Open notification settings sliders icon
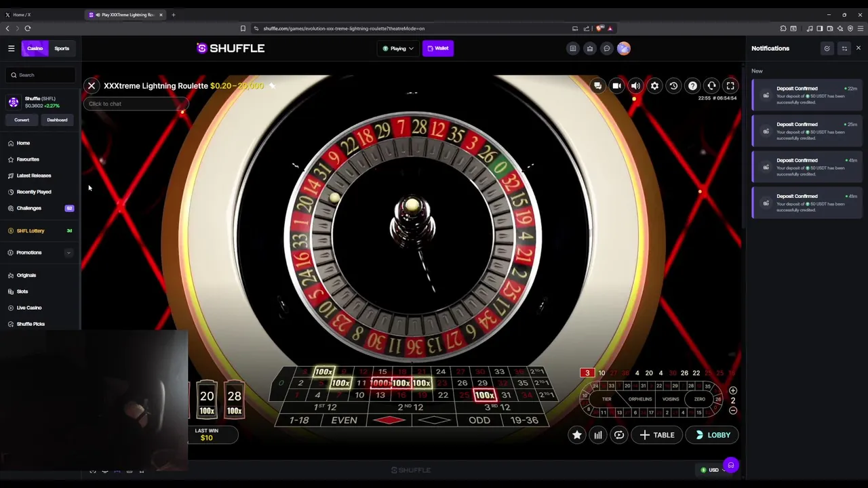 pyautogui.click(x=844, y=48)
